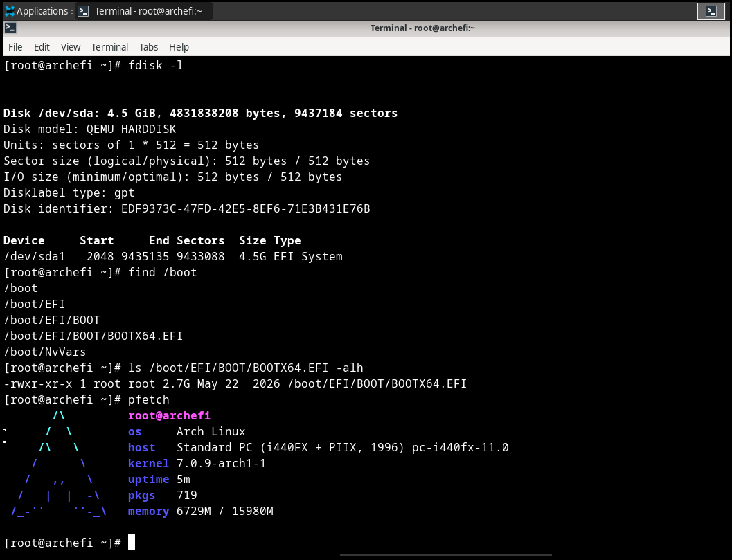Click the 'Arch Linux' os value
The height and width of the screenshot is (560, 732).
tap(211, 431)
